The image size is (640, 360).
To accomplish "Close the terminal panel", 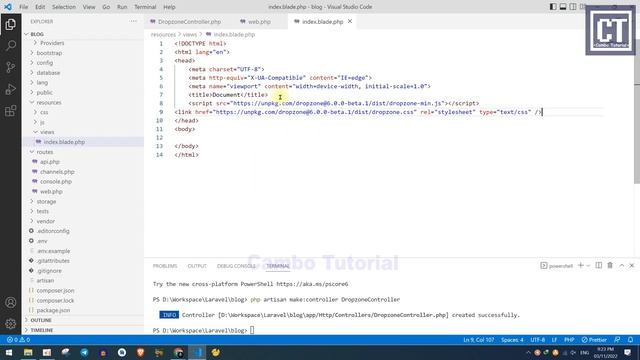I will (632, 266).
